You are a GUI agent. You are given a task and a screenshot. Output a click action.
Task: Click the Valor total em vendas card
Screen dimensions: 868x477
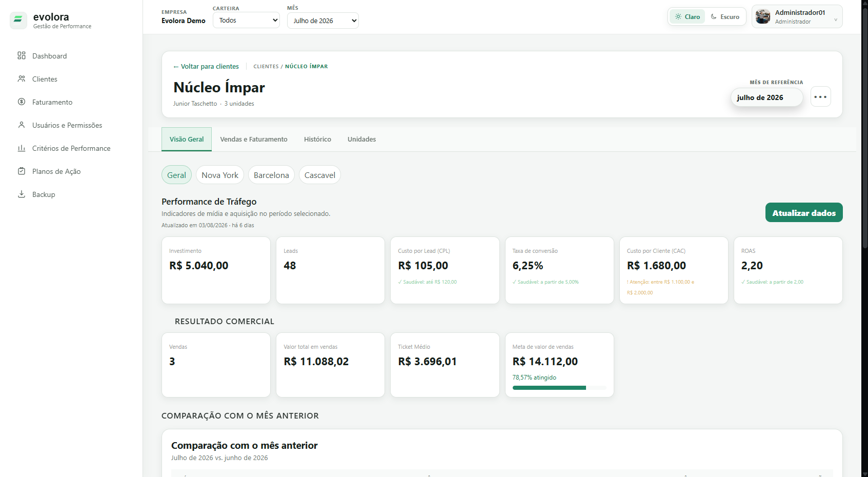coord(330,365)
